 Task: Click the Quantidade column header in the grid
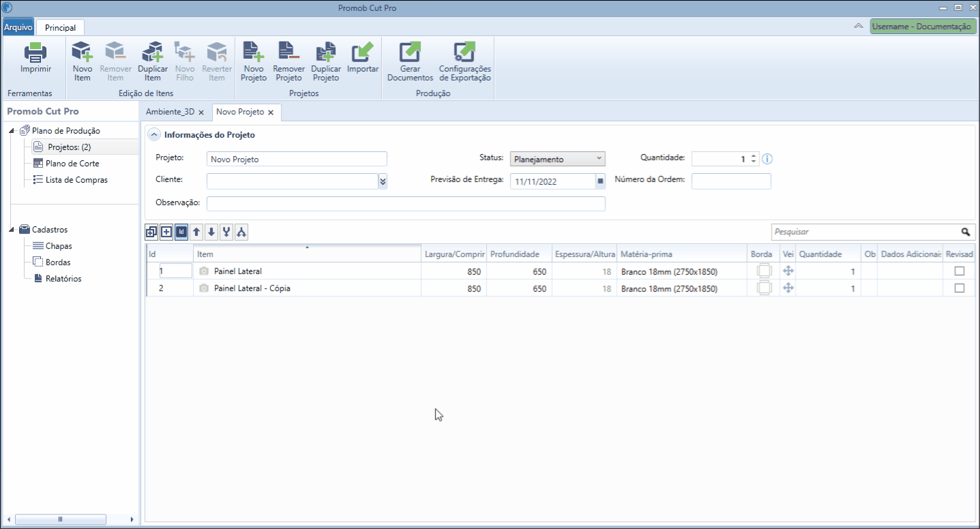(x=829, y=254)
